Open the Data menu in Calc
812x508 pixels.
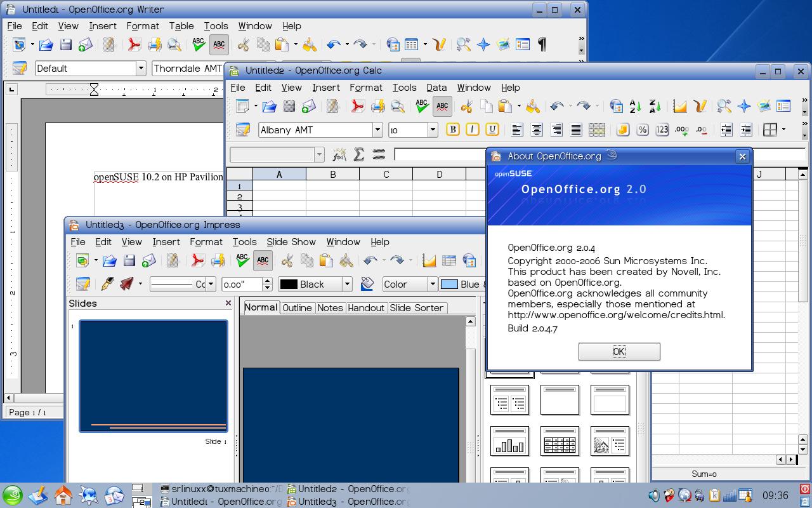[x=436, y=88]
